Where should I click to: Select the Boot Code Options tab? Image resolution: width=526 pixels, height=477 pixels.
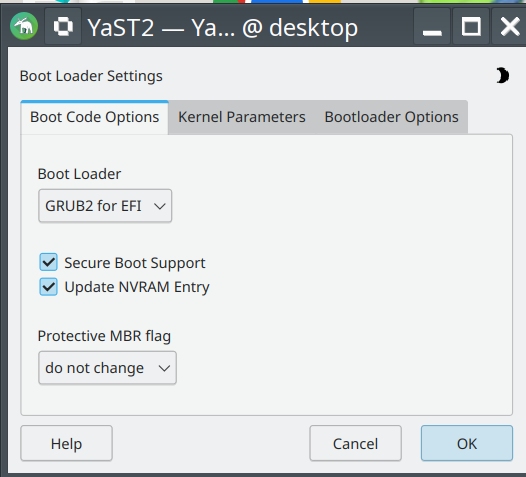point(95,117)
